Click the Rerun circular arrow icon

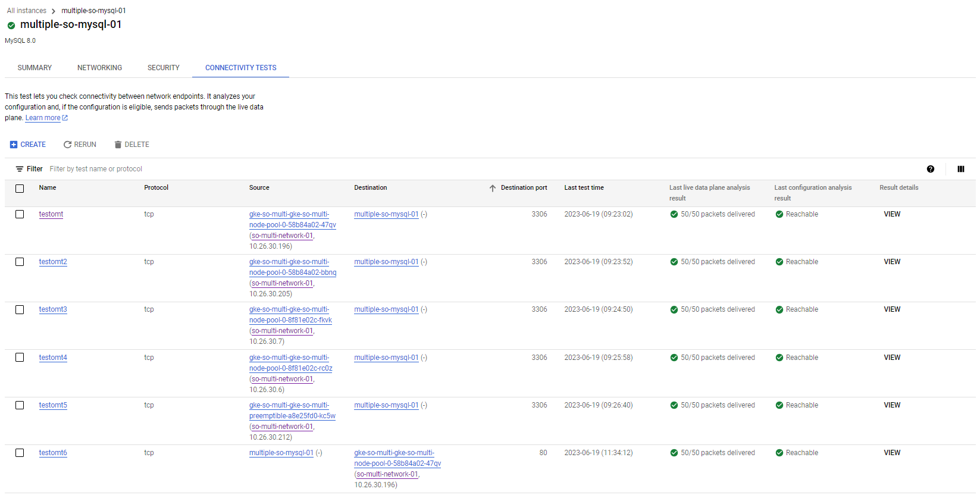(x=67, y=145)
